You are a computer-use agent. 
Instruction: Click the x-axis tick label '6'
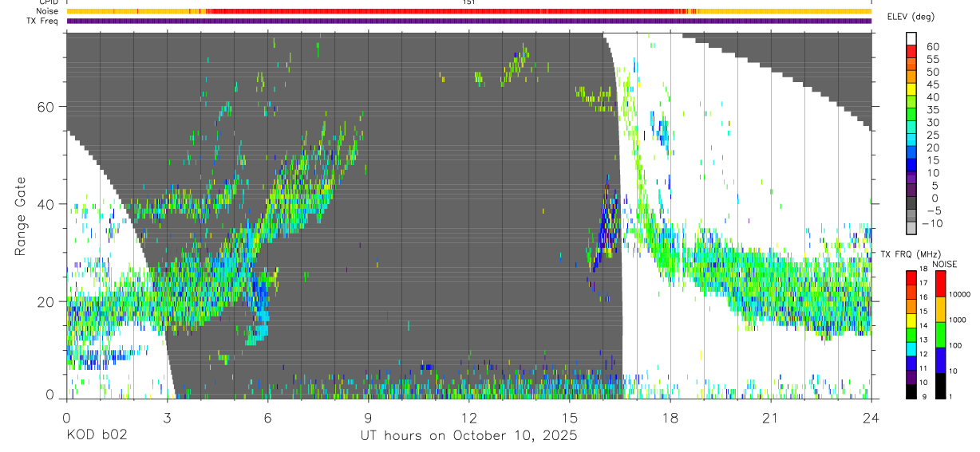pos(267,418)
